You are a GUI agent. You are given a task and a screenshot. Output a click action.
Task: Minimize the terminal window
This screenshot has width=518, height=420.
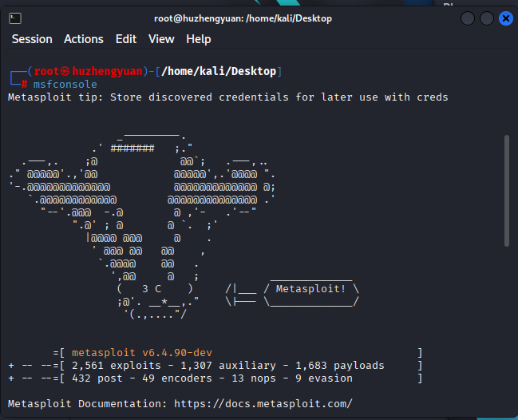point(468,18)
